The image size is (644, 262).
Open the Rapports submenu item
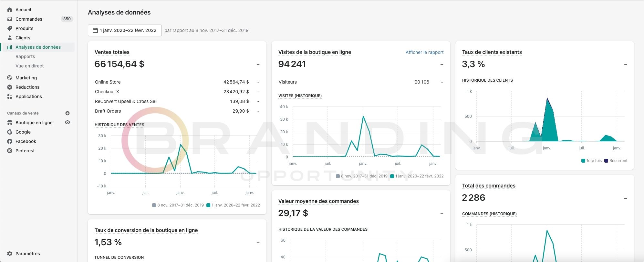pos(25,56)
